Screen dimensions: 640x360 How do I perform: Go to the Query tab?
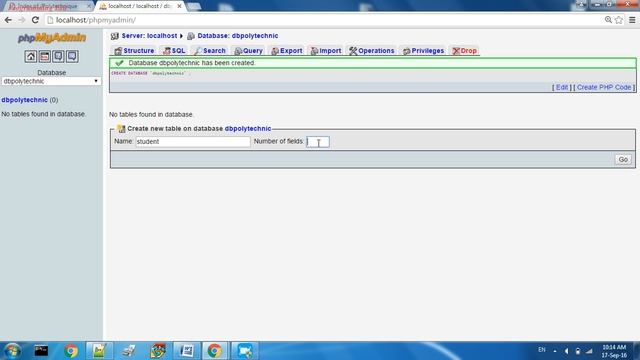click(249, 51)
